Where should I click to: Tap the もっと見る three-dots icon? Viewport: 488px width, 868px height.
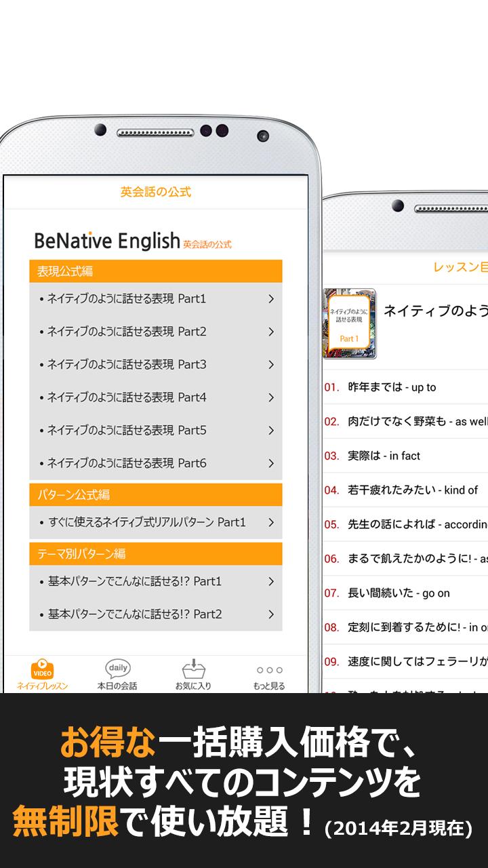(x=269, y=670)
